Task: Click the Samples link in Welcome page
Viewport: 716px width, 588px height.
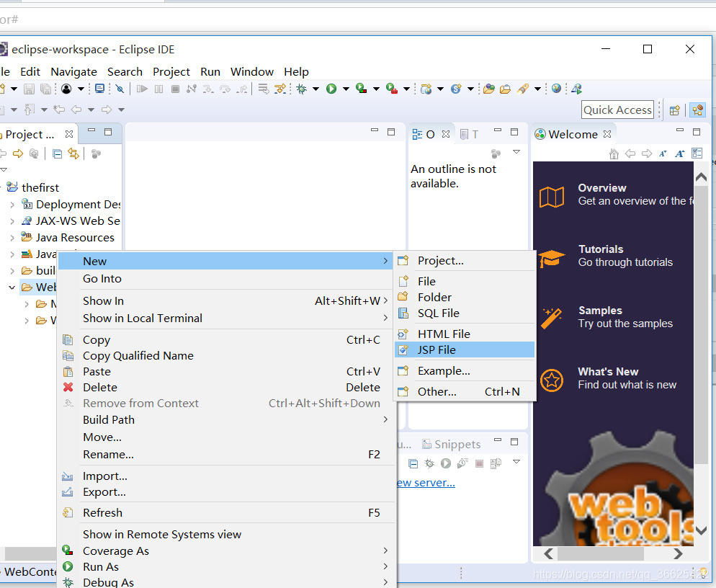Action: (600, 311)
